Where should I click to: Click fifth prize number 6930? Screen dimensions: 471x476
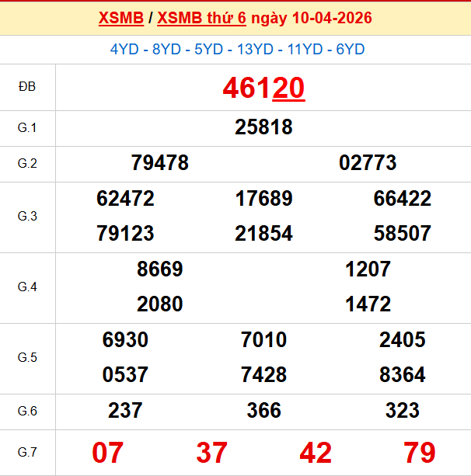[x=125, y=339]
